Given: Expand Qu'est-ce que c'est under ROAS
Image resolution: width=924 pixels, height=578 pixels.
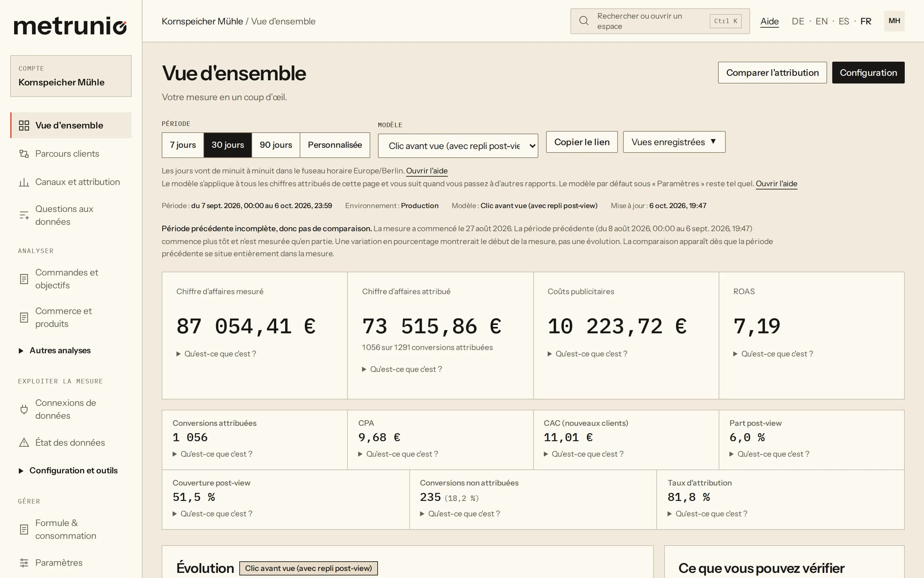Looking at the screenshot, I should (x=773, y=354).
